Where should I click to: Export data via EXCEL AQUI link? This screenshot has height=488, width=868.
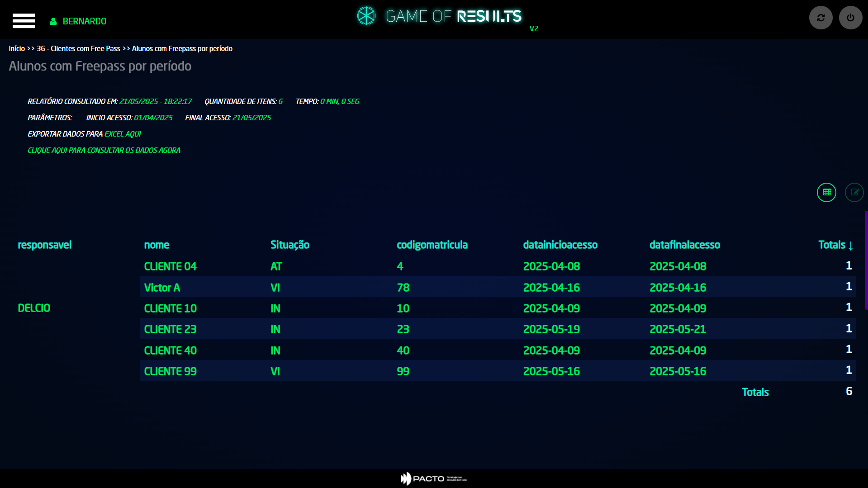[x=123, y=134]
